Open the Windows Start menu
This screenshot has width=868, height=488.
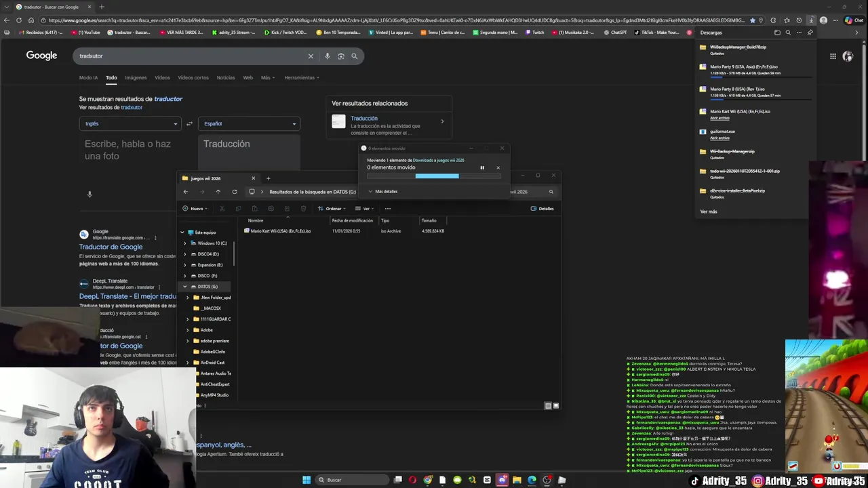coord(307,480)
